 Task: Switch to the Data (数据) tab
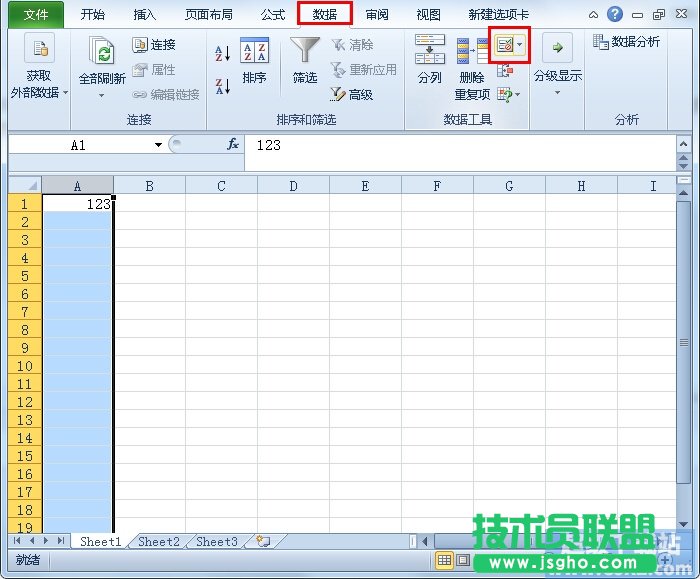(x=325, y=14)
